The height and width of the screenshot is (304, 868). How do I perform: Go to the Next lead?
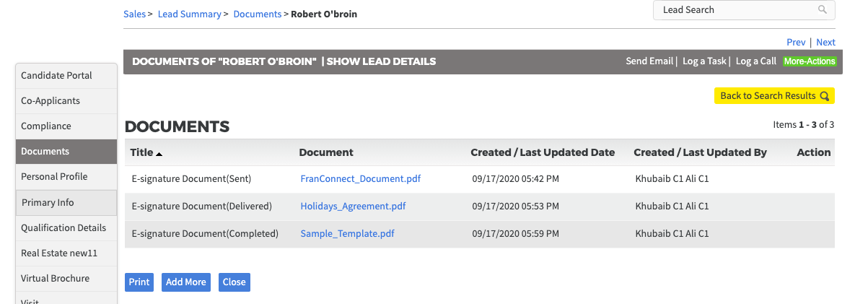(825, 43)
